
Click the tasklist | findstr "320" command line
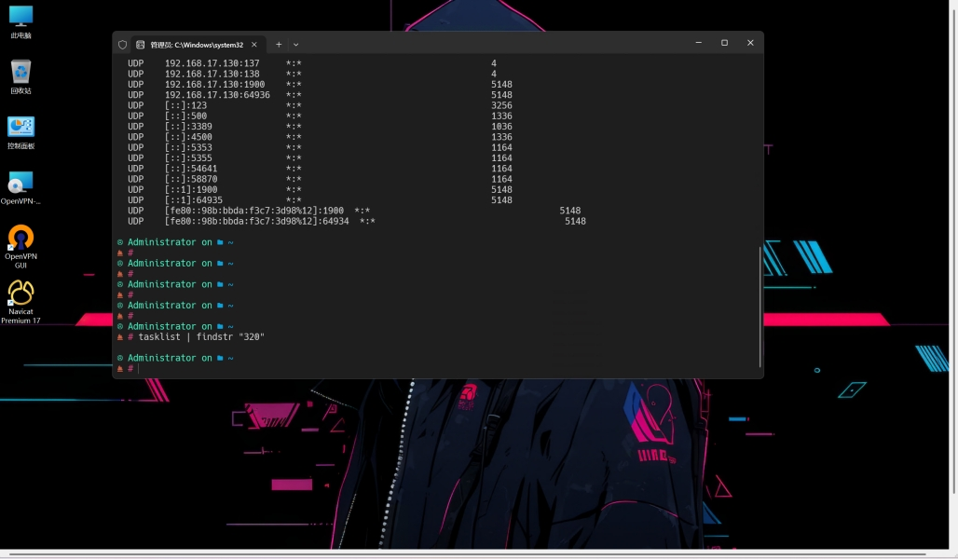201,336
